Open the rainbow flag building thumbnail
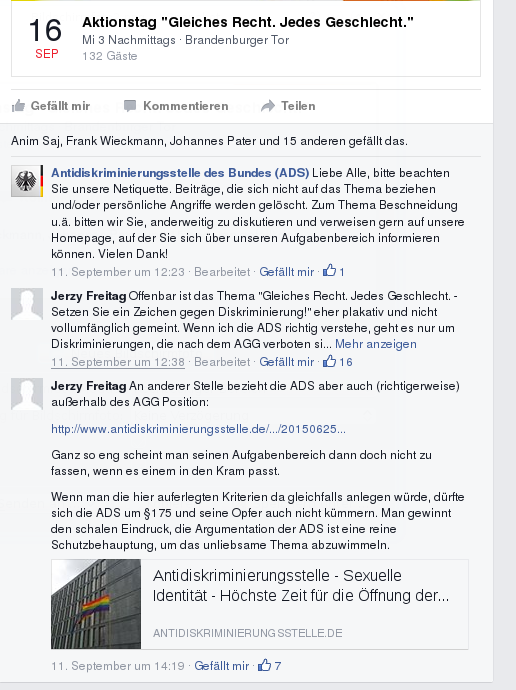This screenshot has height=690, width=516. [96, 604]
